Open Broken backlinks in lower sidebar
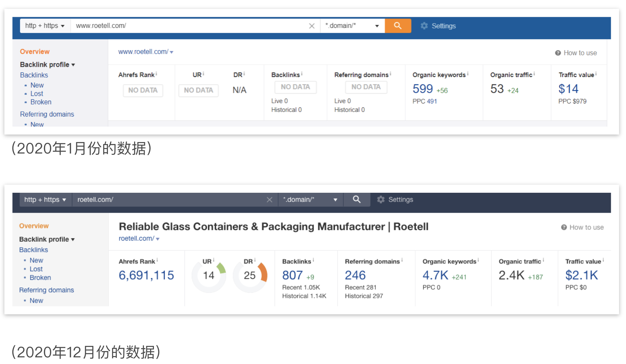Image resolution: width=626 pixels, height=364 pixels. [x=40, y=278]
